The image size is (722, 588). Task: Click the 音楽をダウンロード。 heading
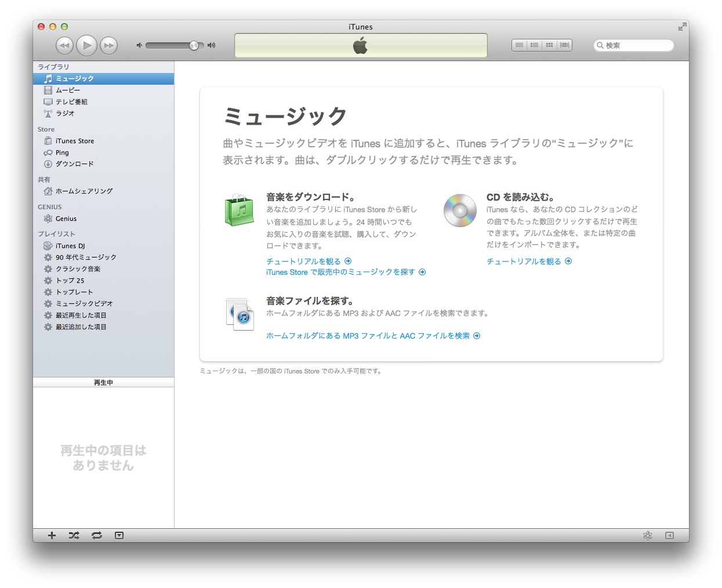coord(311,197)
